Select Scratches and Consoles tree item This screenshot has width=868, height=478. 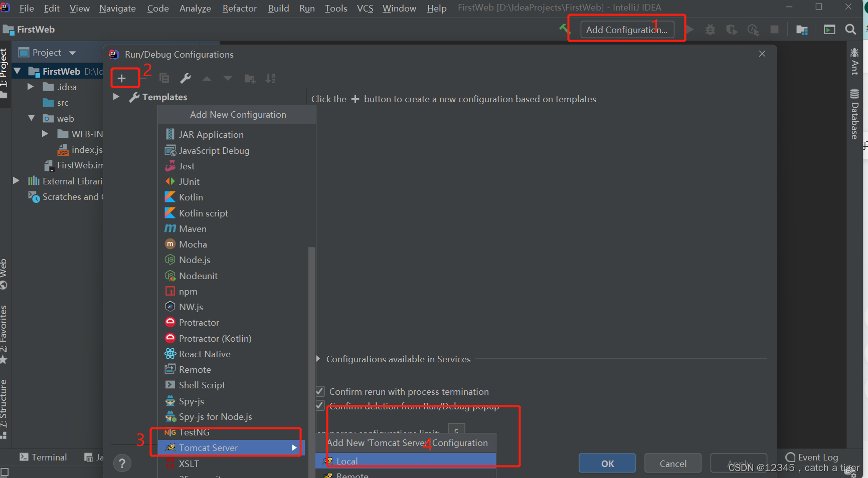pyautogui.click(x=65, y=197)
